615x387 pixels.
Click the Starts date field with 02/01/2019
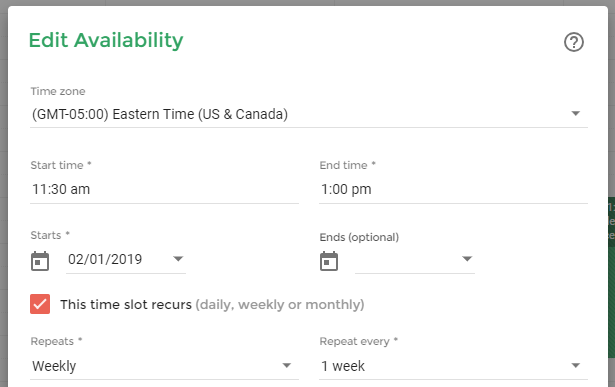(x=126, y=260)
